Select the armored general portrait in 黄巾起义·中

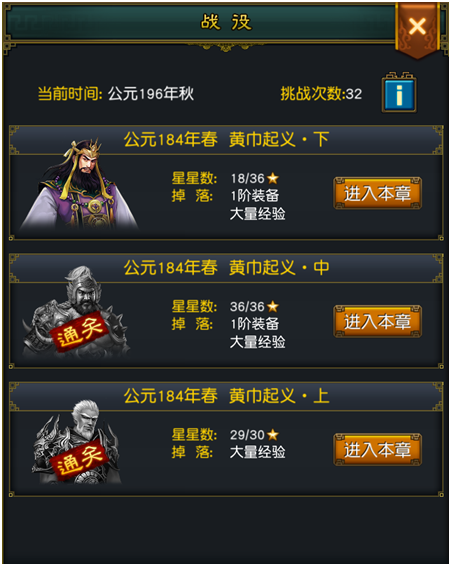point(76,312)
